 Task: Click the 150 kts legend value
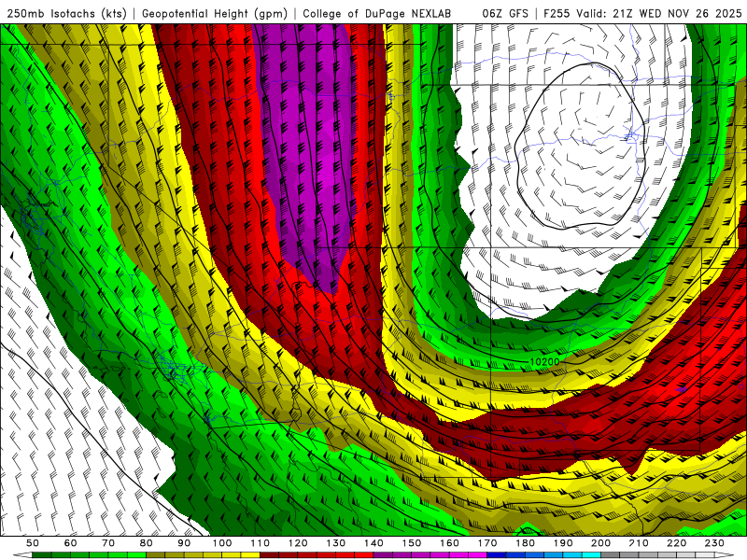click(x=412, y=543)
